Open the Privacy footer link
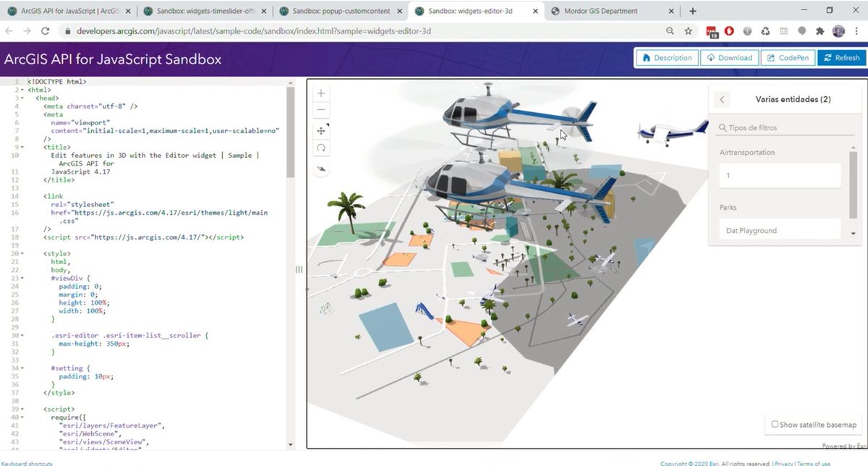The height and width of the screenshot is (466, 868). (x=783, y=463)
